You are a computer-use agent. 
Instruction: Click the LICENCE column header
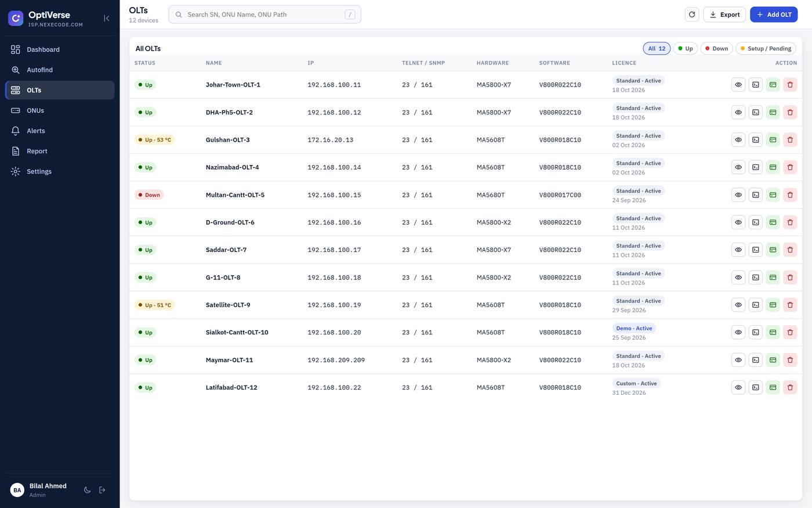click(x=624, y=63)
